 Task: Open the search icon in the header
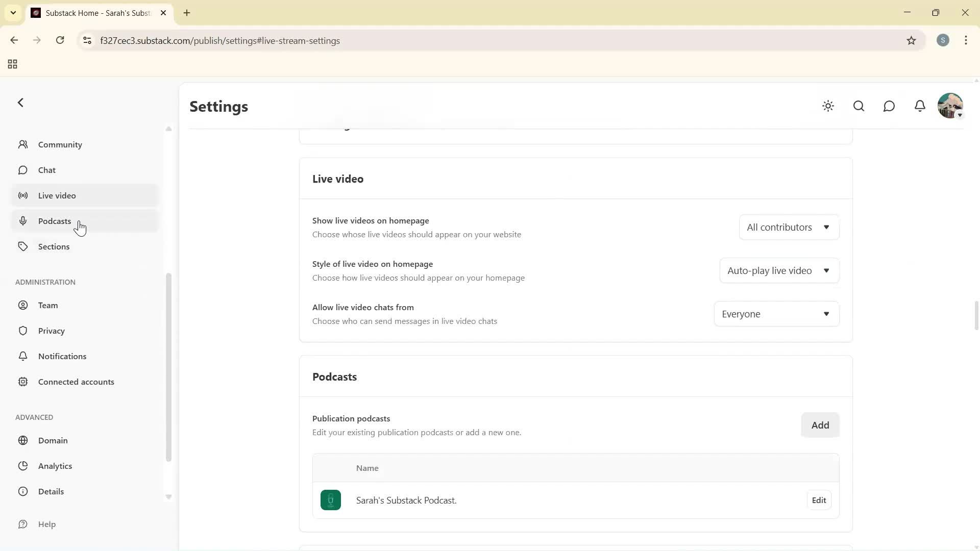(859, 106)
